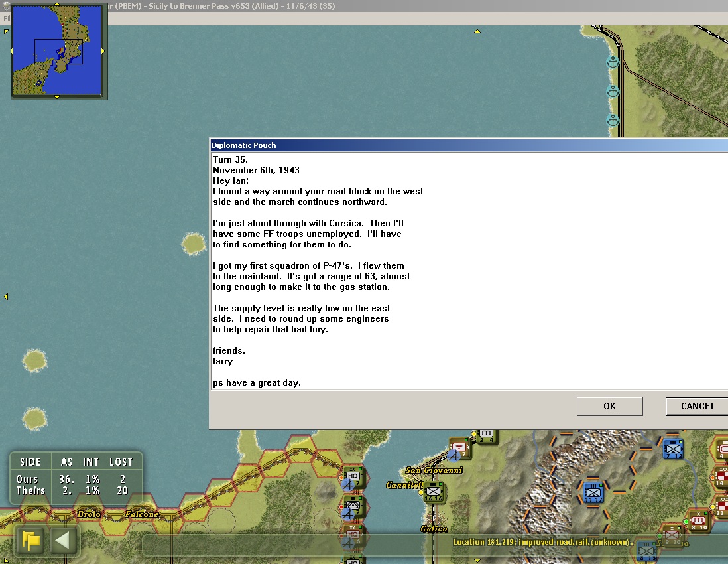Select the checkered XXX unit marked 14

click(x=721, y=476)
